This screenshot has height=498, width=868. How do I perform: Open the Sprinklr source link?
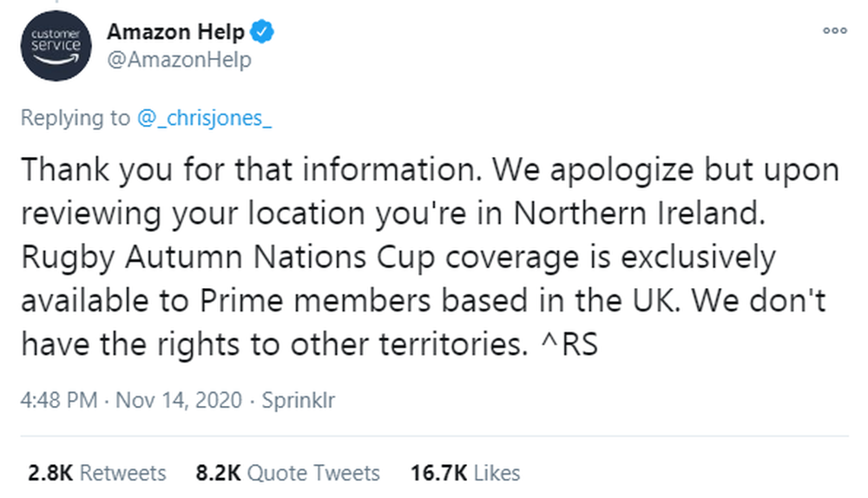[299, 400]
